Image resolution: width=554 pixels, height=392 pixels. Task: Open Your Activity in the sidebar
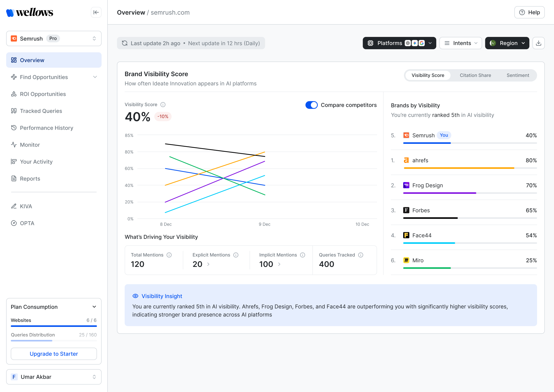coord(54,162)
